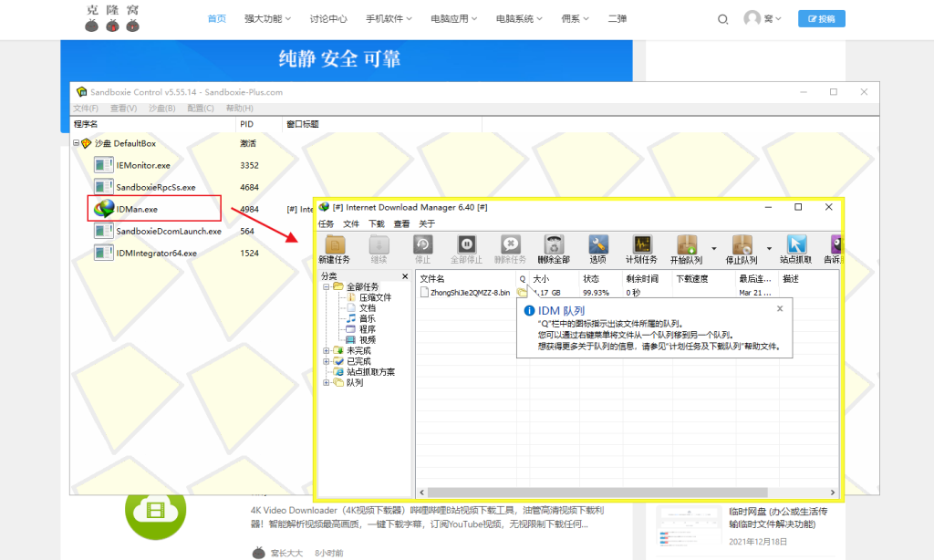The image size is (934, 560).
Task: Click the blue 投稿 button
Action: tap(822, 18)
